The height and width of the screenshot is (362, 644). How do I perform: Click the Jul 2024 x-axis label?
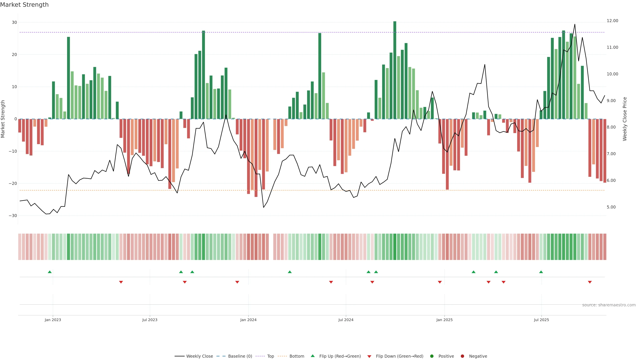[x=346, y=320]
